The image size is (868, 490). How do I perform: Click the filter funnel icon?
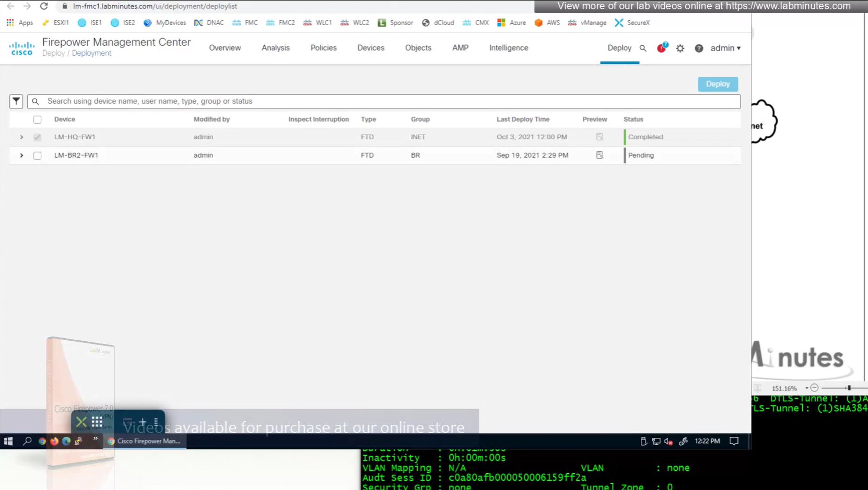(16, 101)
